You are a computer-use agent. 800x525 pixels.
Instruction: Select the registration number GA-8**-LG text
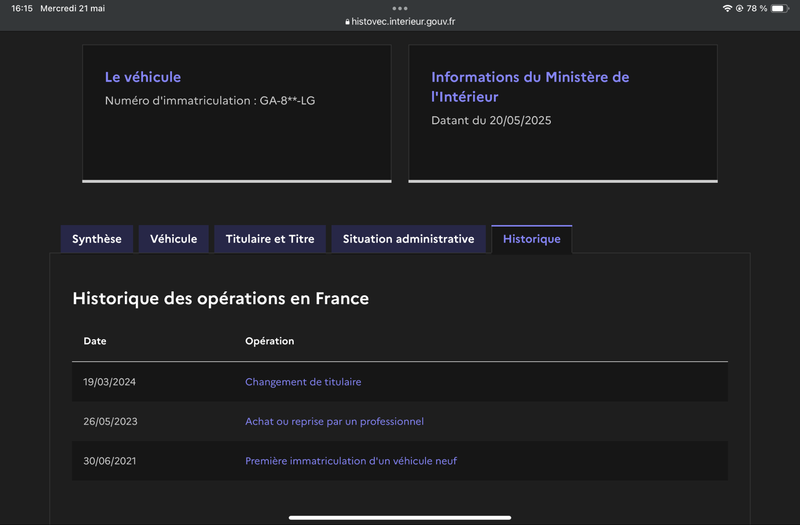click(x=287, y=101)
